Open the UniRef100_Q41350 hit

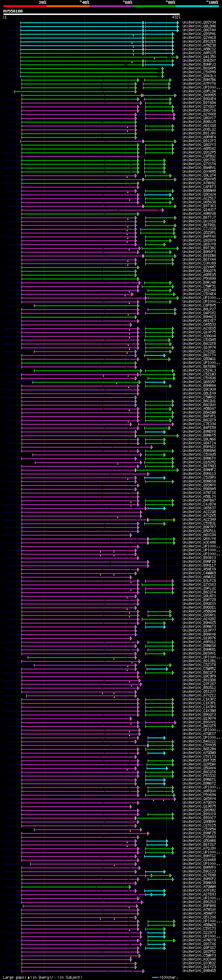199,57
